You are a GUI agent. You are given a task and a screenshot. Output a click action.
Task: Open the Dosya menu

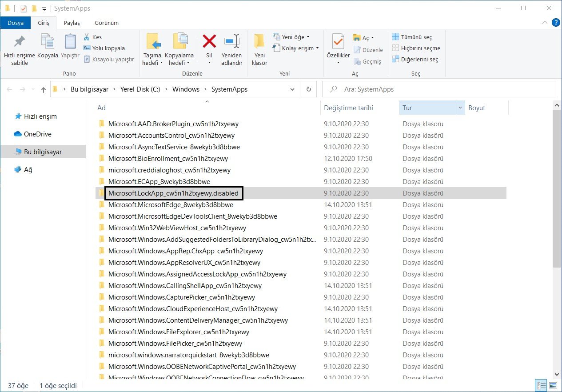coord(15,23)
